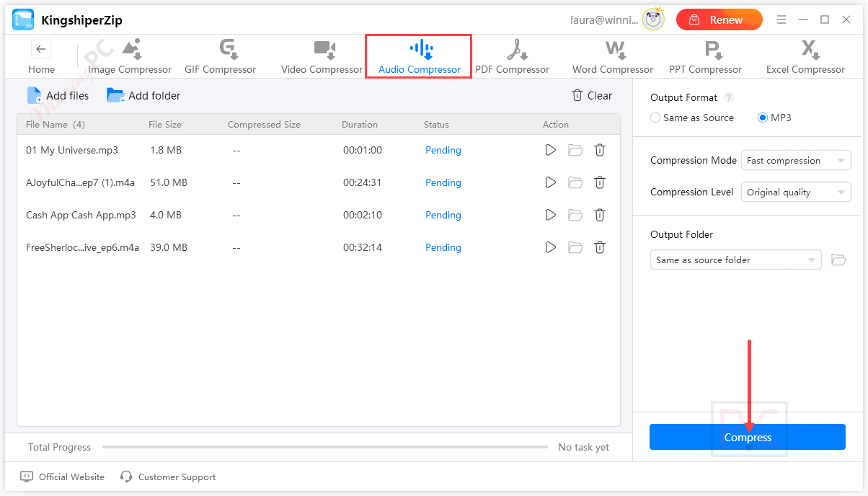Open output folder for 01 My Universe.mp3
This screenshot has width=868, height=496.
click(575, 150)
